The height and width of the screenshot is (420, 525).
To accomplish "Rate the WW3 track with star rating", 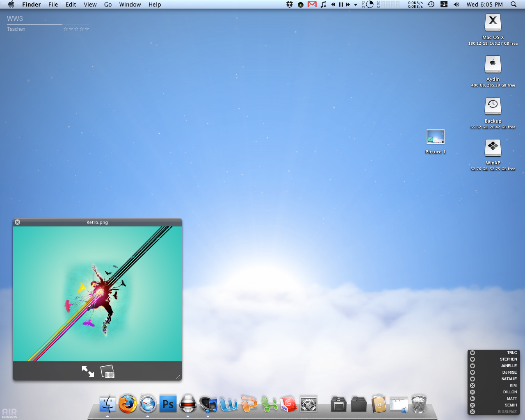I will (76, 29).
